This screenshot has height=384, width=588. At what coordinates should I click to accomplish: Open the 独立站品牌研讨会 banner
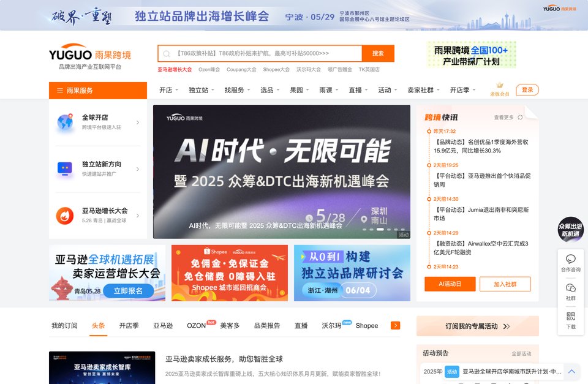[352, 273]
